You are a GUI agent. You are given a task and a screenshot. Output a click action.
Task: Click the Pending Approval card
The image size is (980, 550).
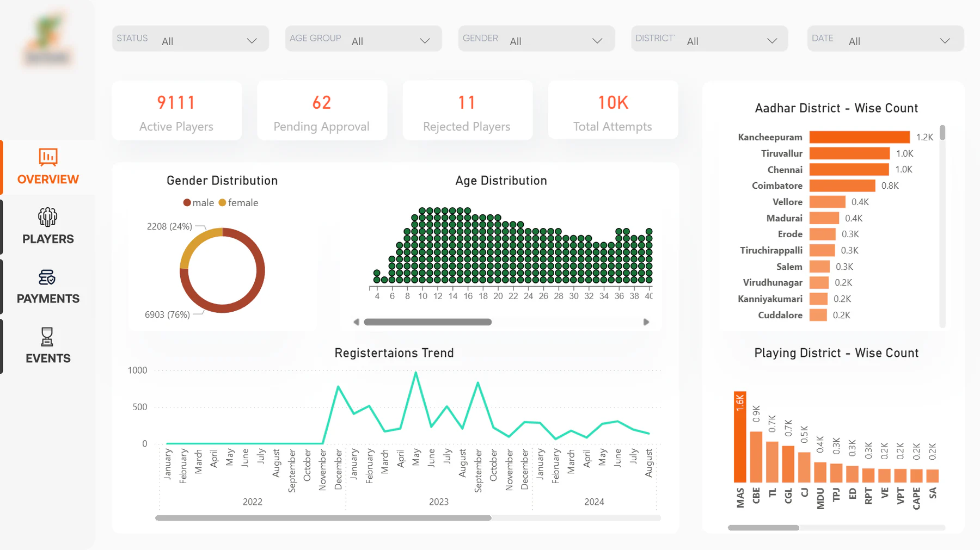click(x=322, y=110)
